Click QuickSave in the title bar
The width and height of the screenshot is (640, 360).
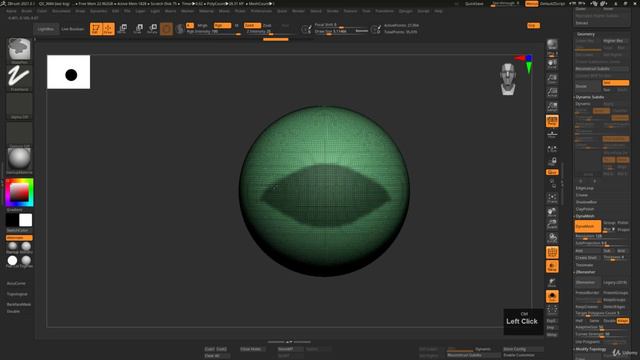click(474, 4)
